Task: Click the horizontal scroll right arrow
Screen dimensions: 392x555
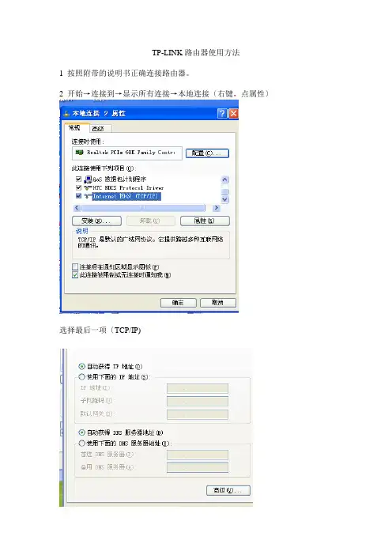Action: point(217,208)
